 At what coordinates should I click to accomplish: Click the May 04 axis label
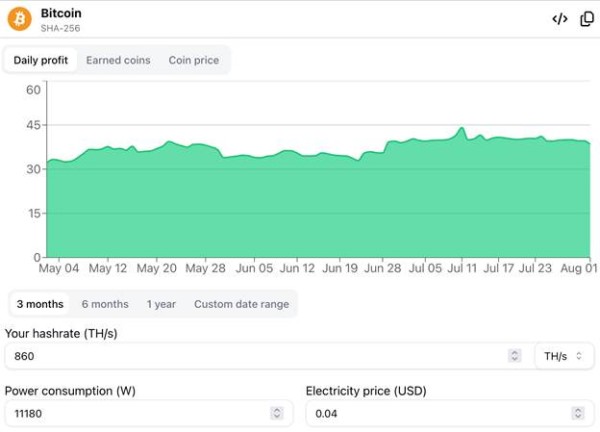click(59, 268)
